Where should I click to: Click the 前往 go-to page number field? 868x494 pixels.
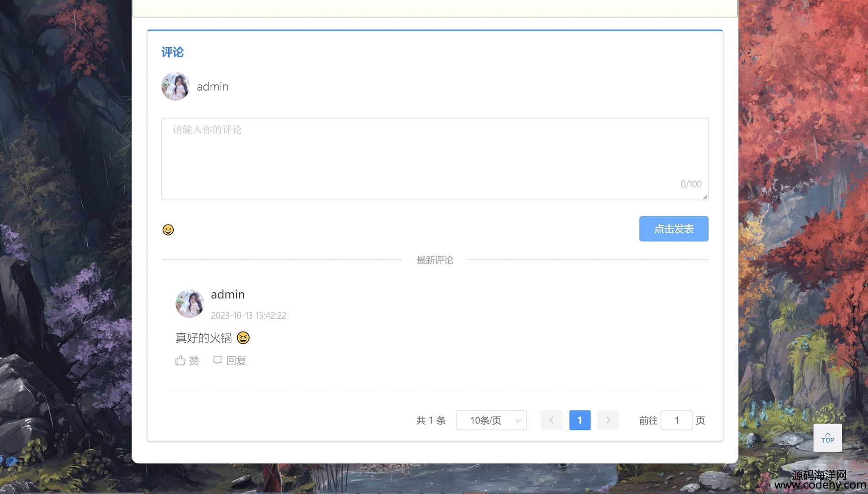tap(676, 420)
